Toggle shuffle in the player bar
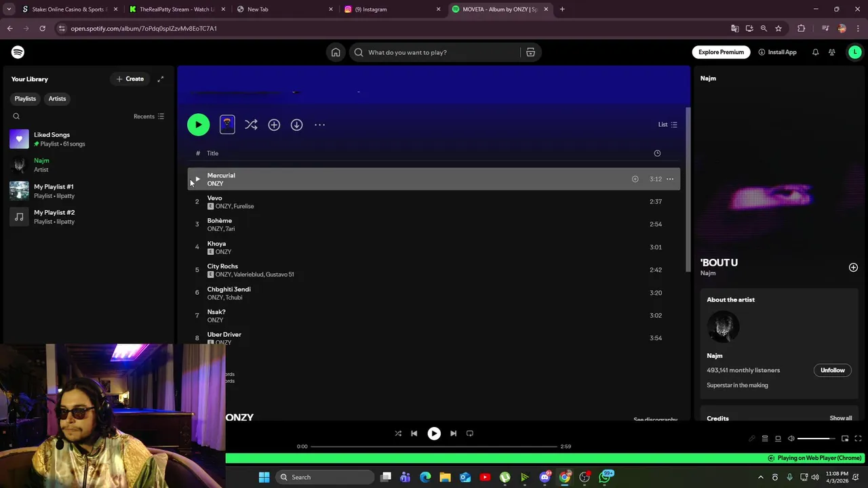This screenshot has height=488, width=868. 398,433
